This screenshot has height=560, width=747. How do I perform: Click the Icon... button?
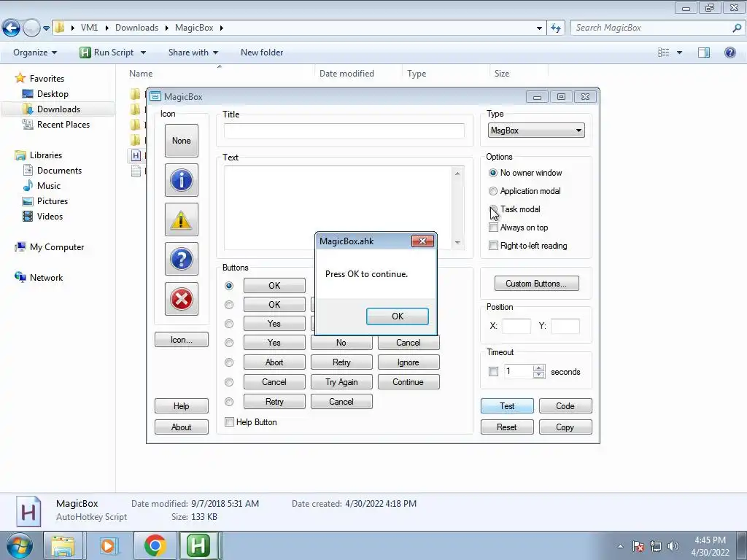pos(182,340)
